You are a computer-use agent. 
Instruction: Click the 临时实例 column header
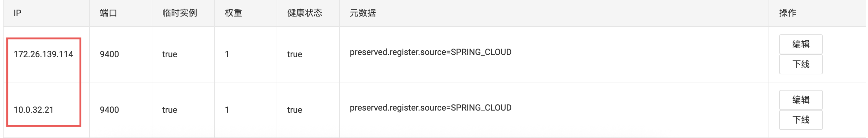click(179, 13)
